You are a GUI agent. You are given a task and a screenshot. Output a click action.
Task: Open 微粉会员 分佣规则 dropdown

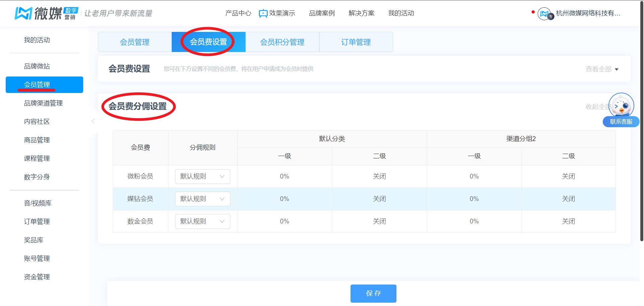(203, 176)
